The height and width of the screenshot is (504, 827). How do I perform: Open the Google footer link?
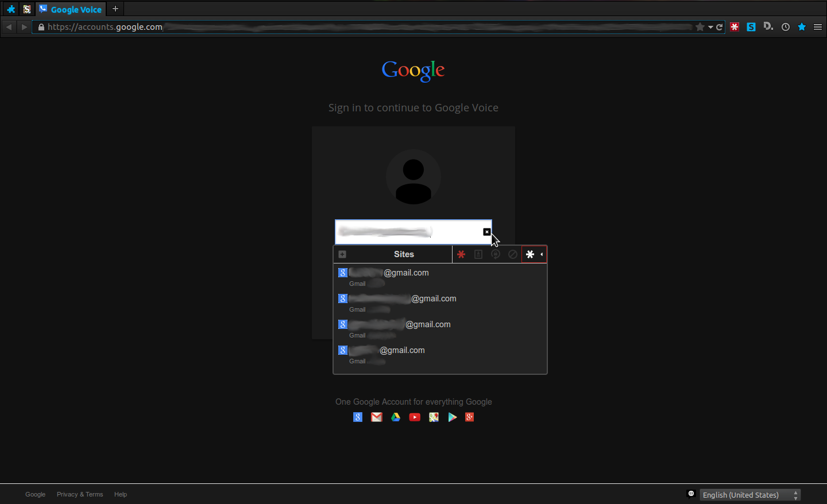(x=36, y=494)
